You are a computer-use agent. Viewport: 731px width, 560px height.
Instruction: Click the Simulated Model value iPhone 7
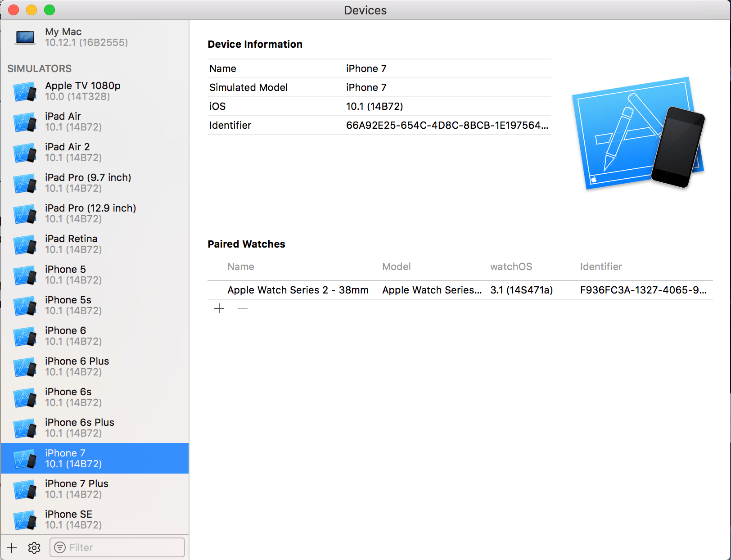(x=366, y=87)
